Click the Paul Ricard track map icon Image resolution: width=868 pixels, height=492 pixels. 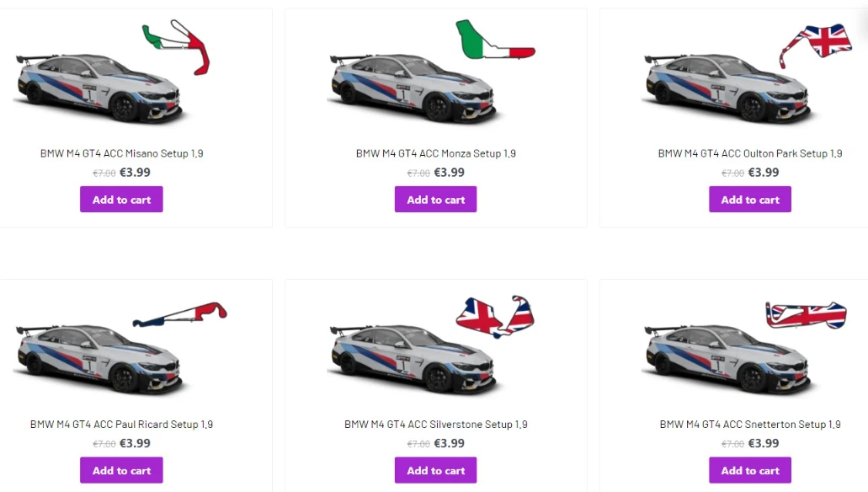(180, 315)
